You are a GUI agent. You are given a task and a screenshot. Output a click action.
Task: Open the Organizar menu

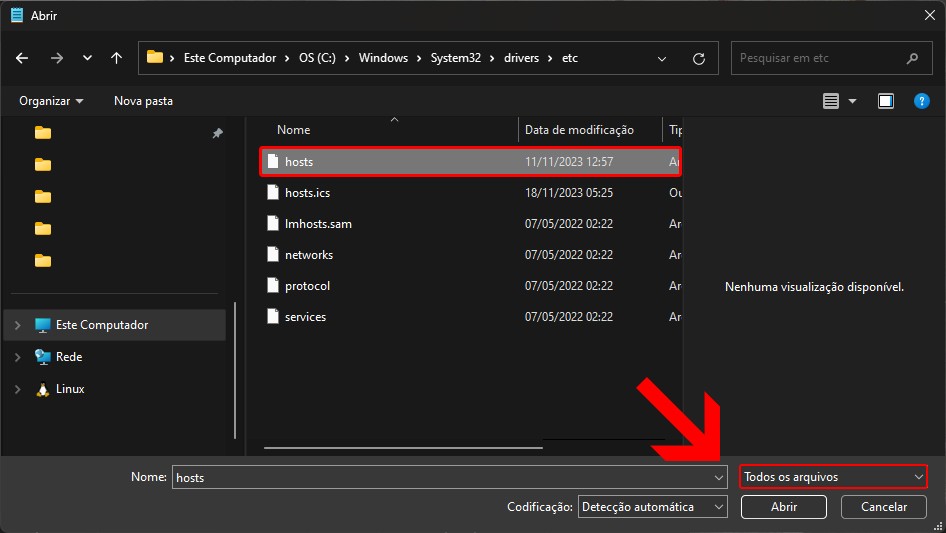tap(51, 101)
